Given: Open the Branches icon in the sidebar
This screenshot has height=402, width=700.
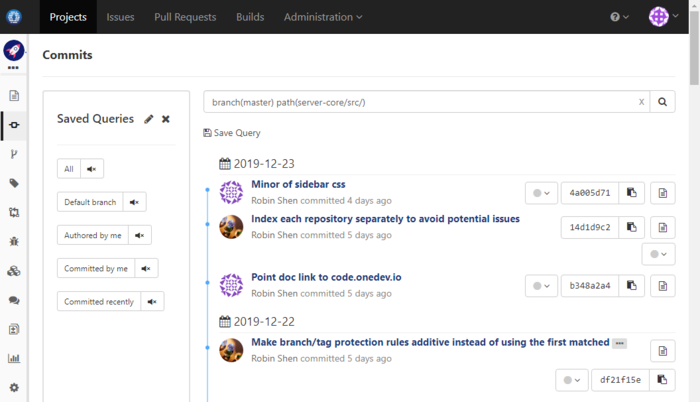Looking at the screenshot, I should [14, 154].
